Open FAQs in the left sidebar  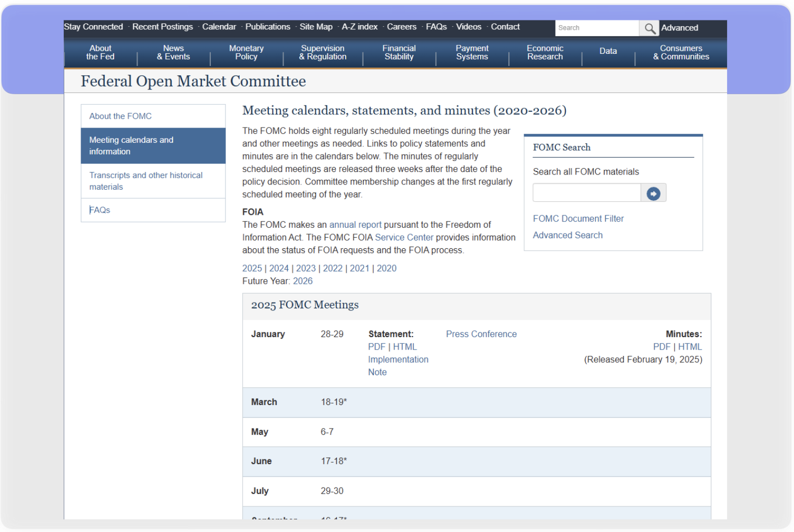point(153,210)
